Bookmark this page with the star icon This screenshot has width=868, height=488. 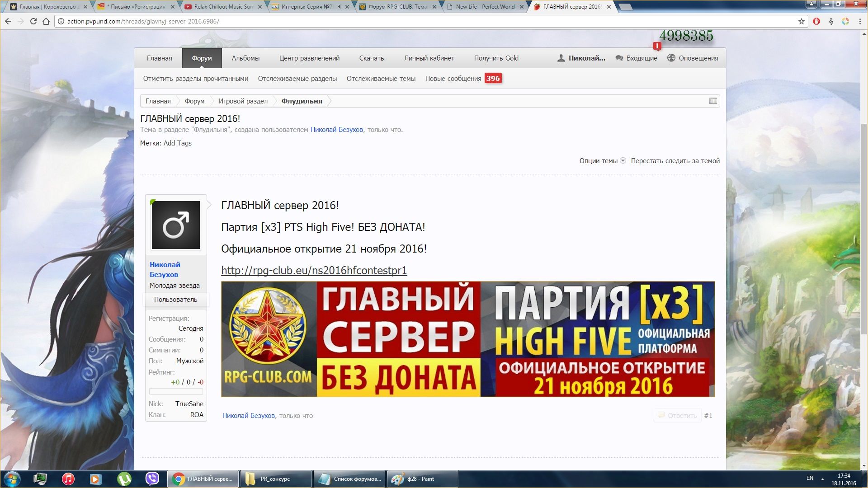point(802,21)
